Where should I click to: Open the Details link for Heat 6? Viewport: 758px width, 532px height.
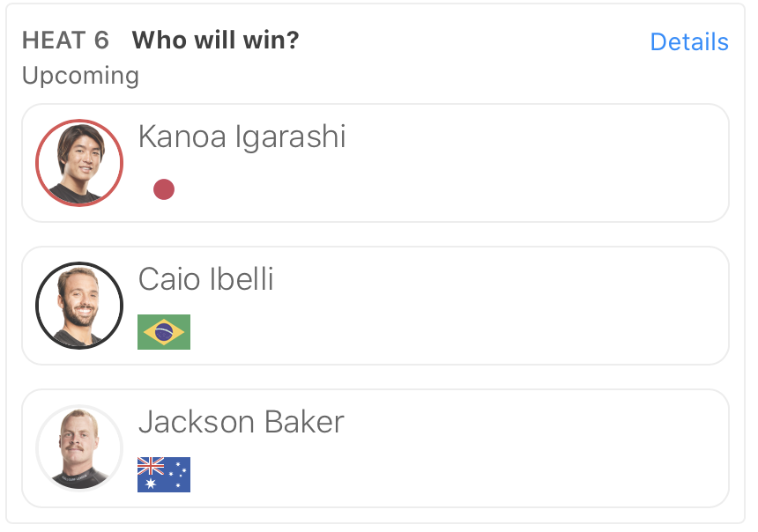[x=688, y=41]
